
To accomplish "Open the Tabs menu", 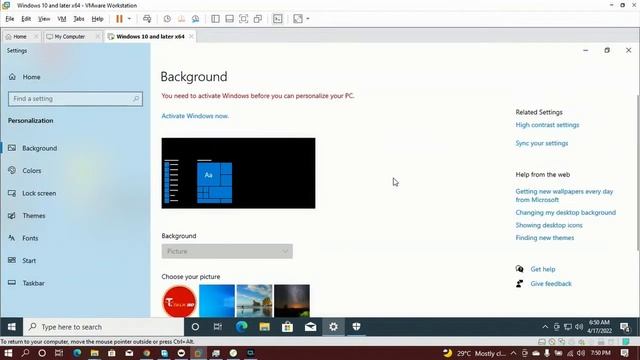I will pos(79,19).
